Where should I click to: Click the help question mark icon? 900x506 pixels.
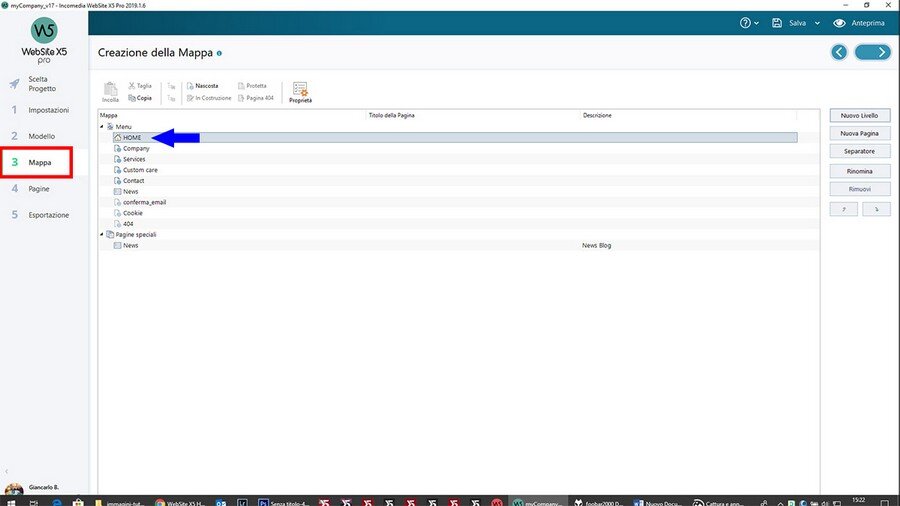(x=744, y=23)
